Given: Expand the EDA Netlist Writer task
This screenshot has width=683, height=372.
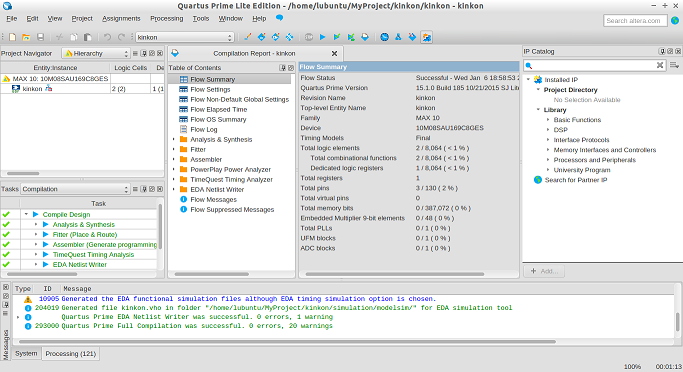Looking at the screenshot, I should 36,264.
